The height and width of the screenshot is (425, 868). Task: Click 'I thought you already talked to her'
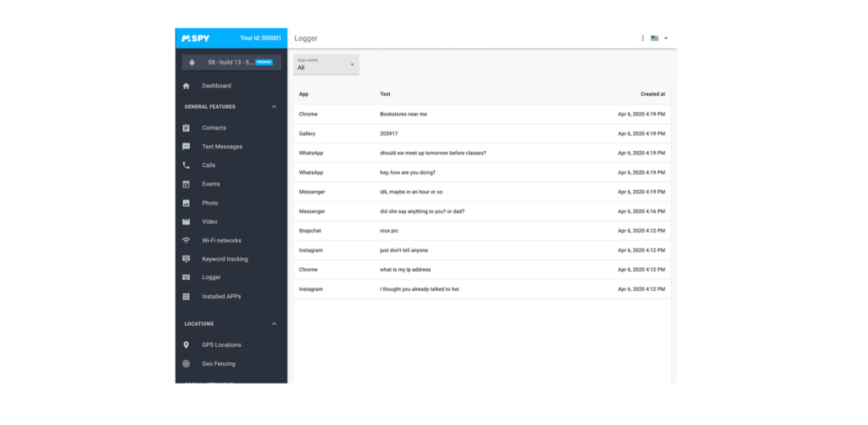[x=420, y=289]
